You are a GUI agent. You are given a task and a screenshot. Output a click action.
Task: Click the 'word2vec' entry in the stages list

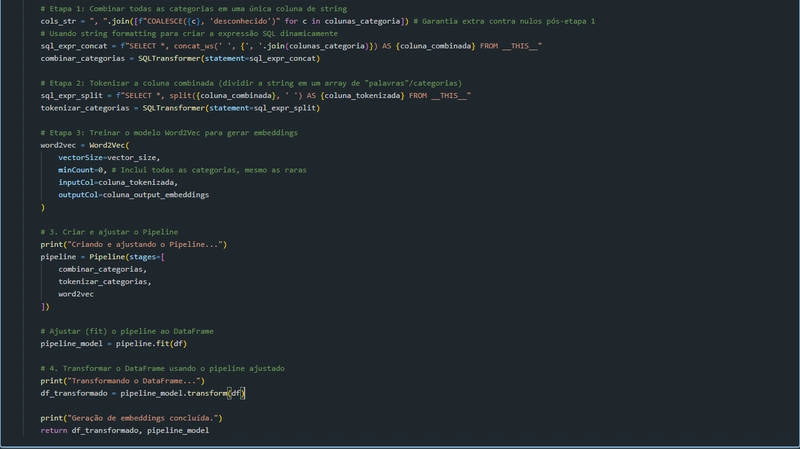click(76, 294)
